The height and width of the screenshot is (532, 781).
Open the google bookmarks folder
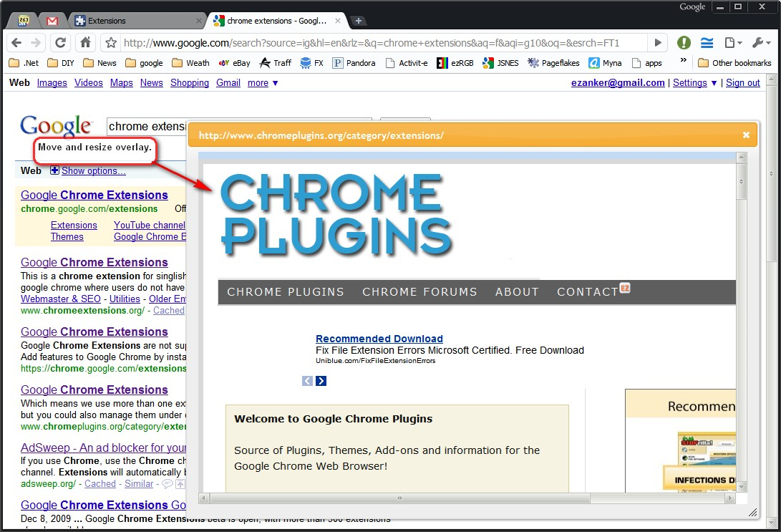click(x=145, y=63)
